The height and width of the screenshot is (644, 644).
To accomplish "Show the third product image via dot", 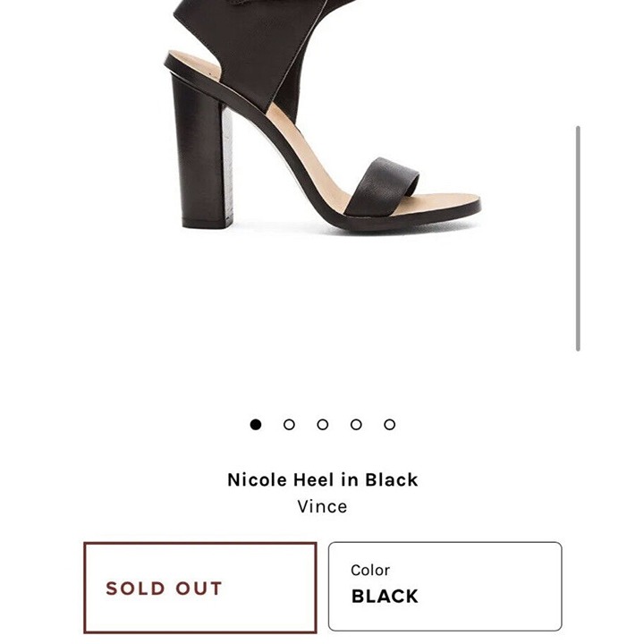I will click(x=323, y=424).
